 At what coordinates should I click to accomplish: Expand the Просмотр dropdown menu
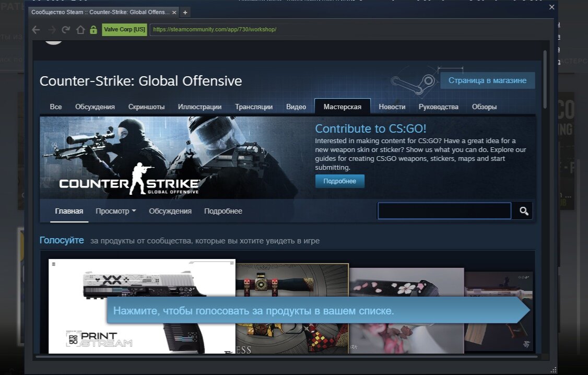pyautogui.click(x=115, y=211)
